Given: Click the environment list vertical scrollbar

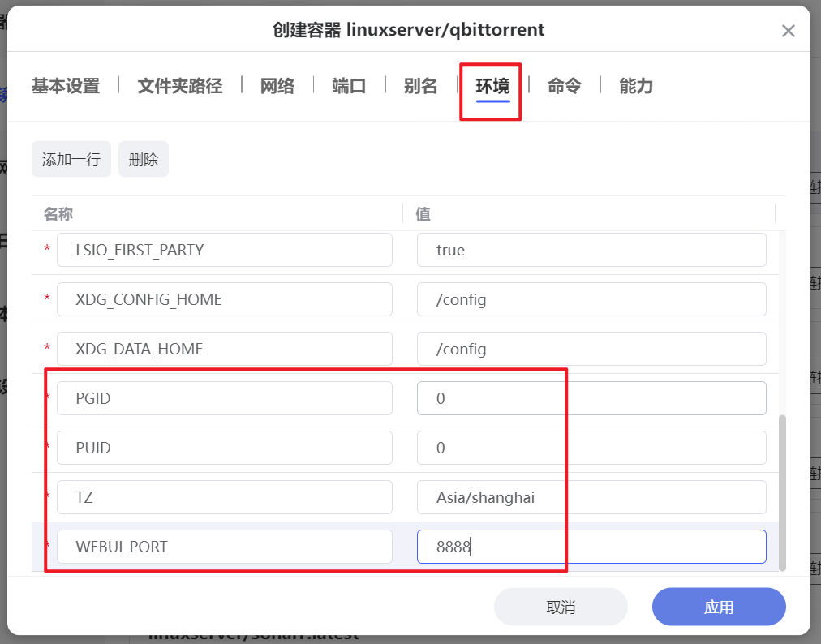Looking at the screenshot, I should (782, 492).
